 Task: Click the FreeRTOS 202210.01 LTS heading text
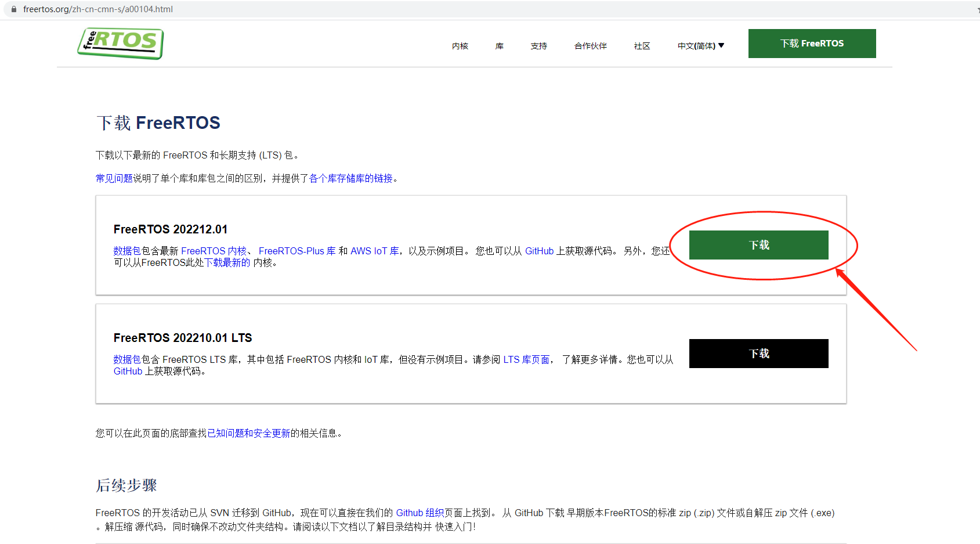point(183,338)
